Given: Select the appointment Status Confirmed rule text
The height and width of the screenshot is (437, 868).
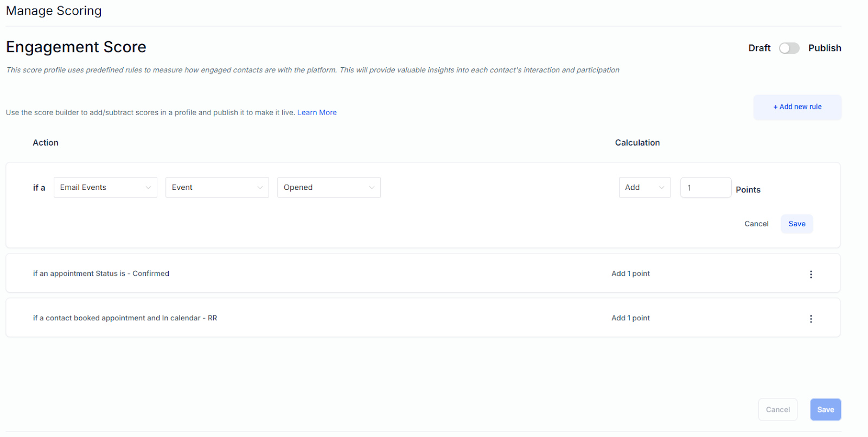Looking at the screenshot, I should tap(101, 274).
